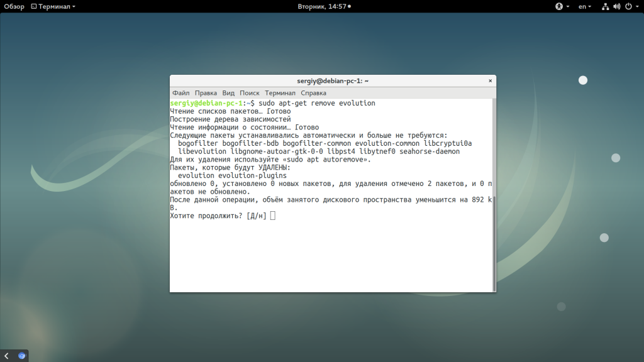This screenshot has height=362, width=644.
Task: Expand the en keyboard layout dropdown
Action: [585, 6]
